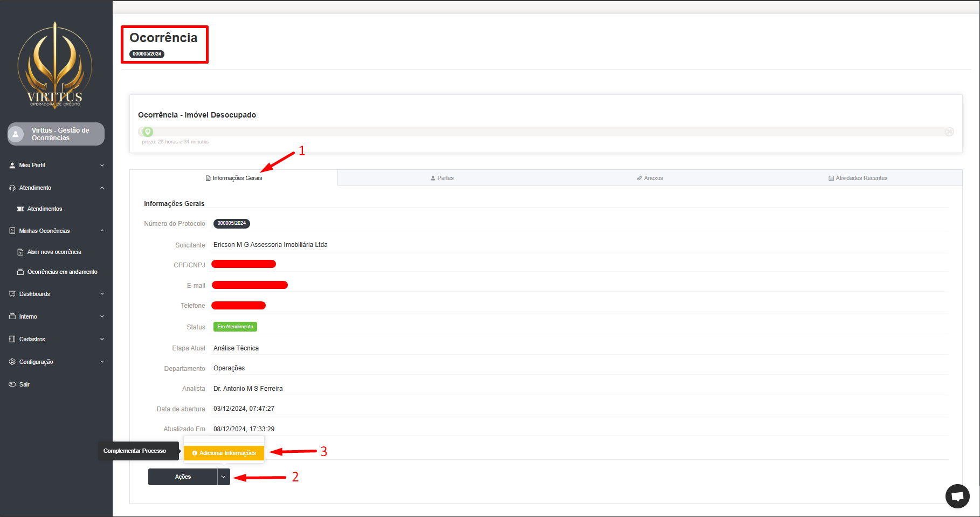
Task: Open the Ações dropdown arrow
Action: pos(223,477)
